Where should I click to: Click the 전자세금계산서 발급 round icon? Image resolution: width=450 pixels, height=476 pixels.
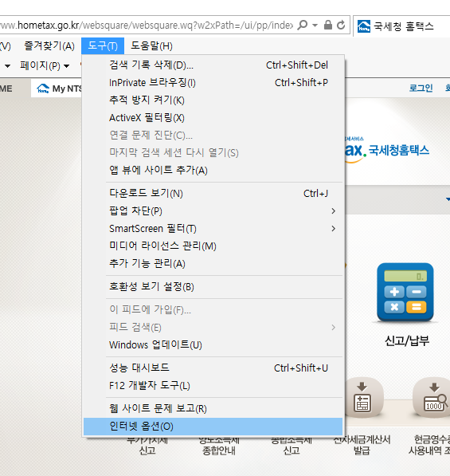pos(362,398)
